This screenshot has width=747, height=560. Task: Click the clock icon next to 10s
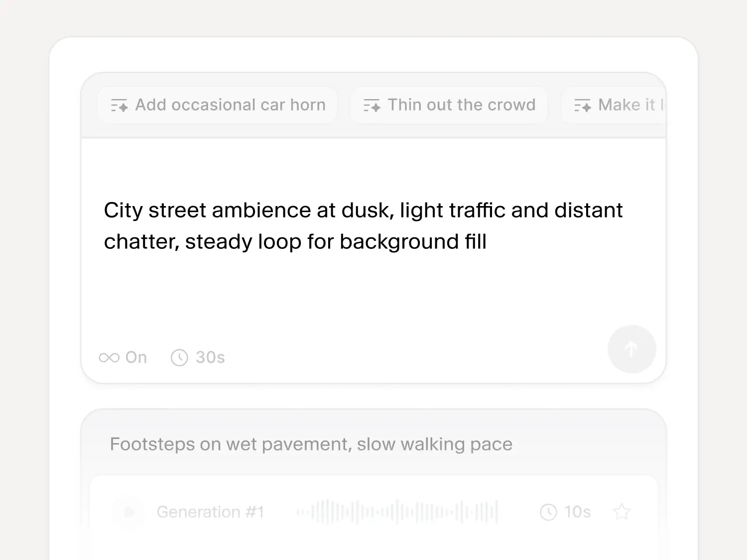coord(548,512)
